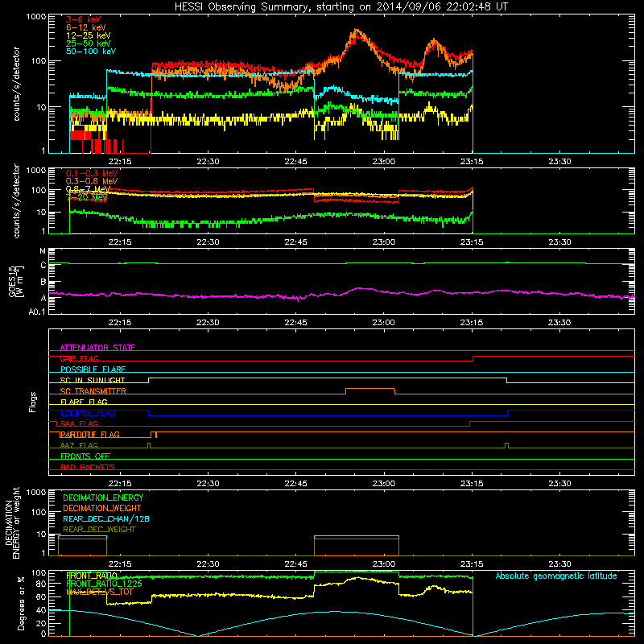Click the FRONTS_OFF flag label
Screen dimensions: 644x644
coord(85,456)
